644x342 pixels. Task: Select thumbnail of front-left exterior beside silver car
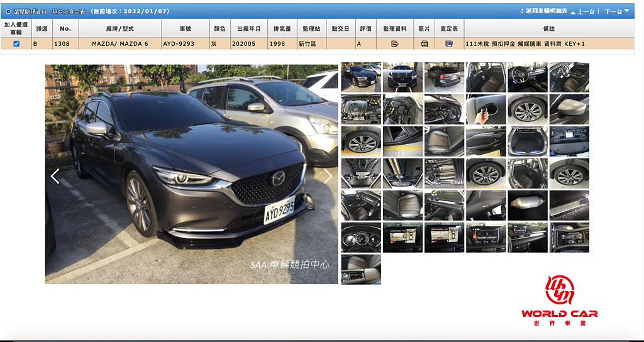pyautogui.click(x=361, y=77)
